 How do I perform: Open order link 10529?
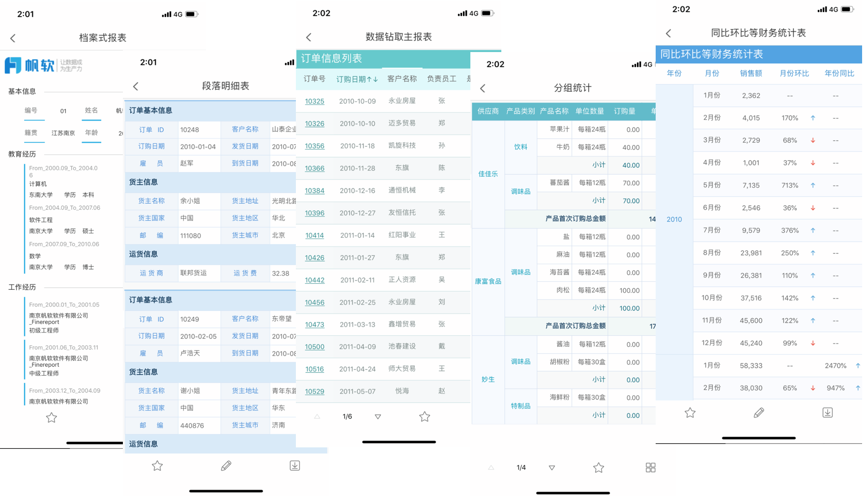point(315,391)
